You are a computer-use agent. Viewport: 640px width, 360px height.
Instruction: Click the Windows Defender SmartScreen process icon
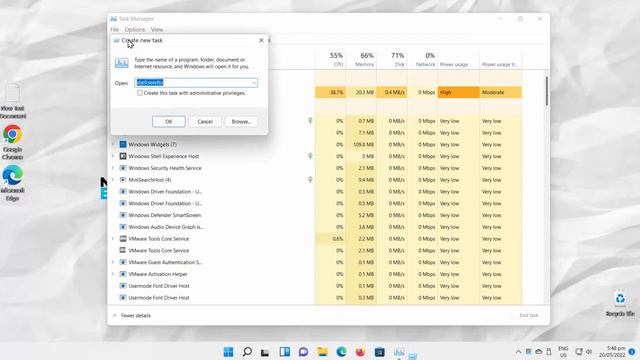123,215
